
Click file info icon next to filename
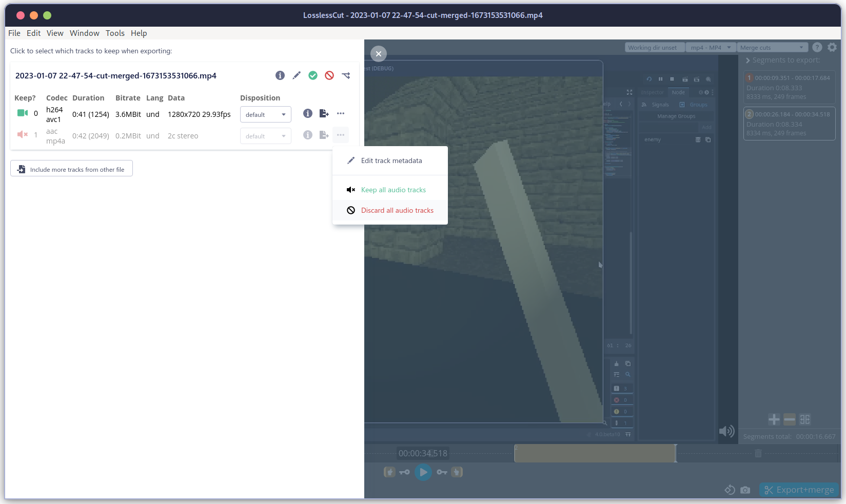click(x=280, y=75)
